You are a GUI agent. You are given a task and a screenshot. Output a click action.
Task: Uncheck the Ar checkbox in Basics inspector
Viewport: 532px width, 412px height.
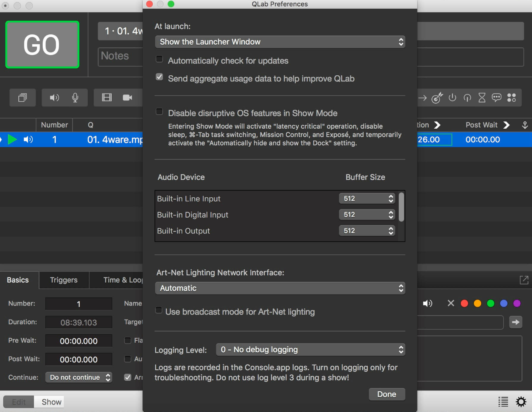pyautogui.click(x=128, y=377)
